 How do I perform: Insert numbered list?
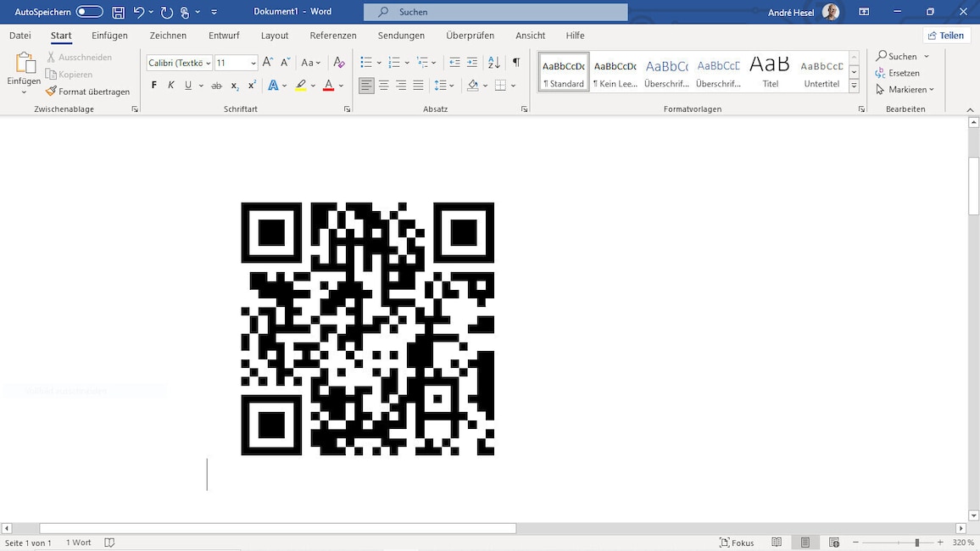[393, 62]
